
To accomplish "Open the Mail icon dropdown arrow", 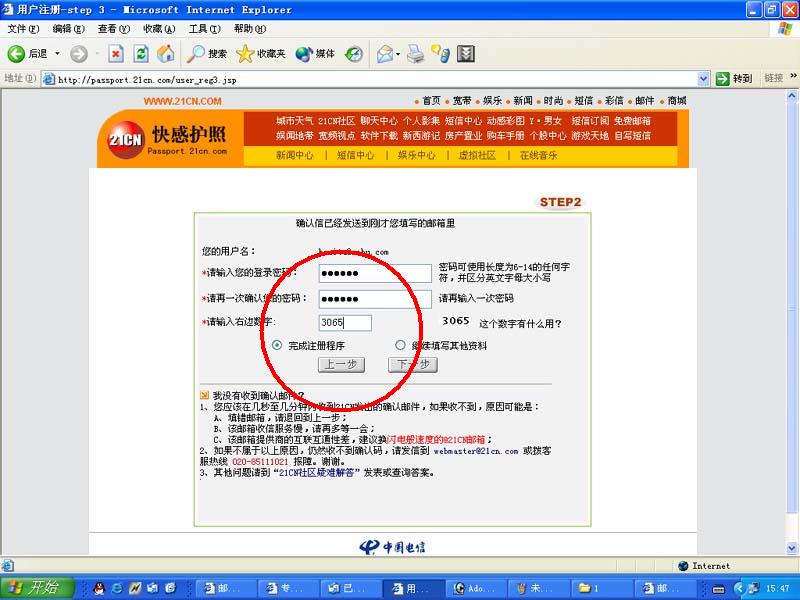I will pos(397,54).
